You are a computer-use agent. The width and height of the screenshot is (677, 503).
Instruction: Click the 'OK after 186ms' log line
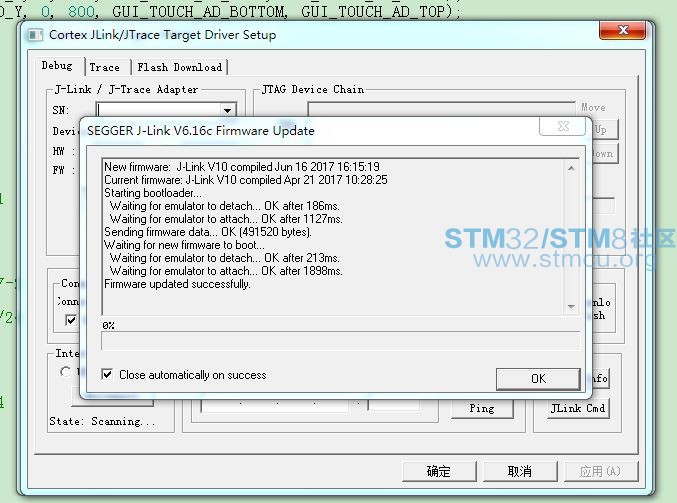point(225,206)
